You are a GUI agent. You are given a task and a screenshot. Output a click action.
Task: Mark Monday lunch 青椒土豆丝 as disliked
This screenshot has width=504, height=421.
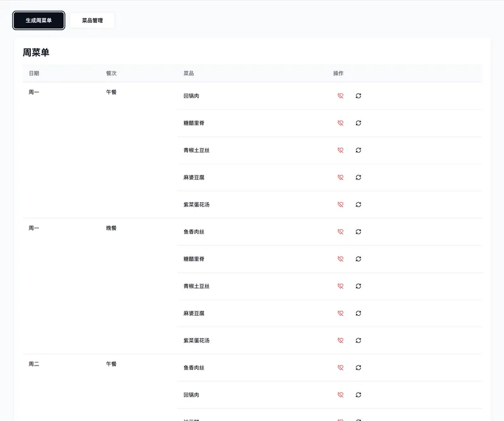click(x=340, y=150)
